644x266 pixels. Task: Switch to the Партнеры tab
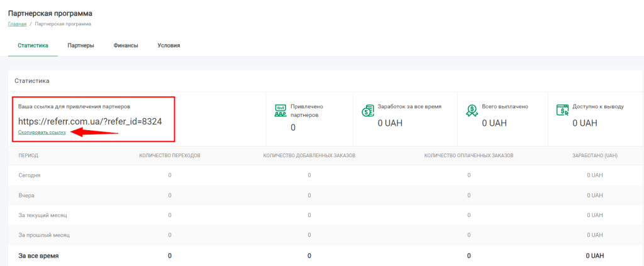click(x=80, y=45)
